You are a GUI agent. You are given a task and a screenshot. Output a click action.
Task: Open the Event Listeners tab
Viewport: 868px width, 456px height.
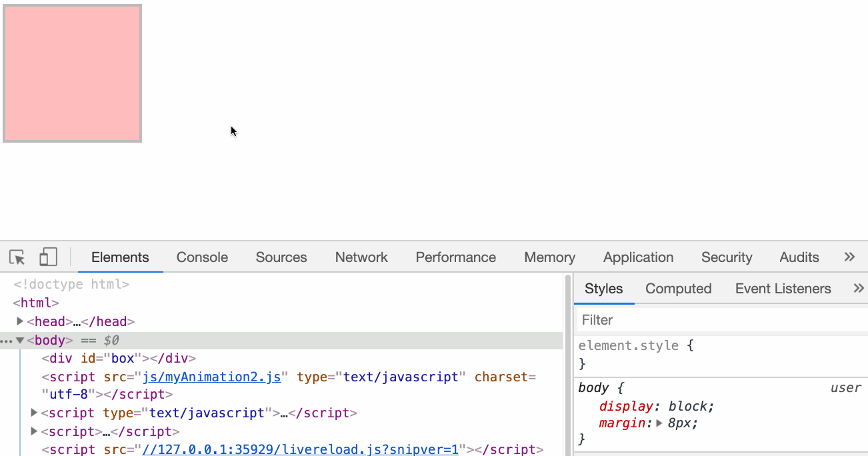point(783,289)
